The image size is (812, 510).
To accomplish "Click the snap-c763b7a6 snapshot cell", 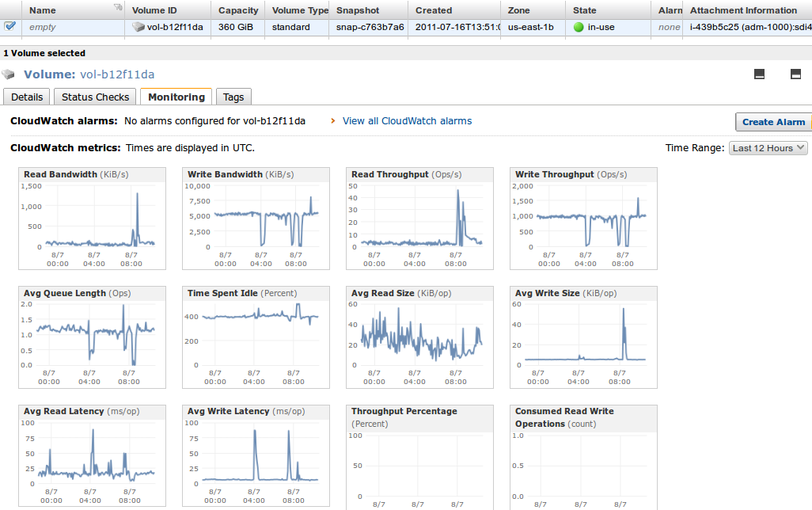I will 370,27.
